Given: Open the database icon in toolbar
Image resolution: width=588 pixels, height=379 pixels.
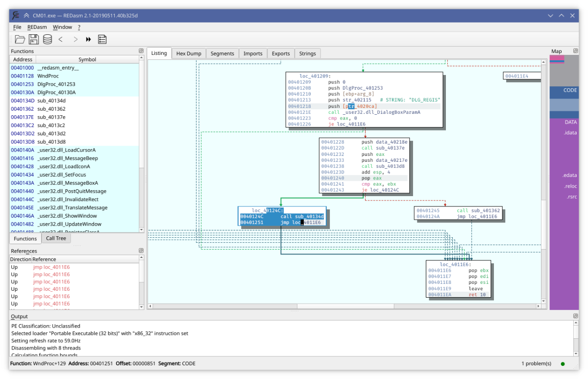Looking at the screenshot, I should 47,39.
